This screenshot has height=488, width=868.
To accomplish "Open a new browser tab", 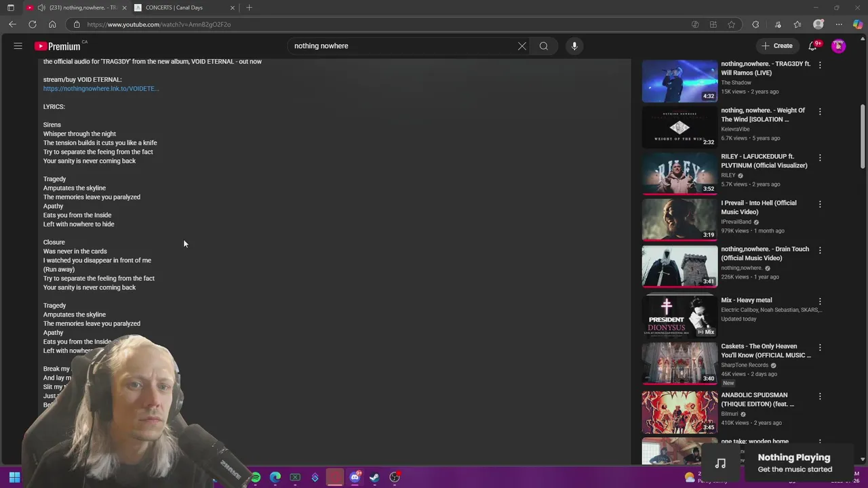I will coord(249,7).
